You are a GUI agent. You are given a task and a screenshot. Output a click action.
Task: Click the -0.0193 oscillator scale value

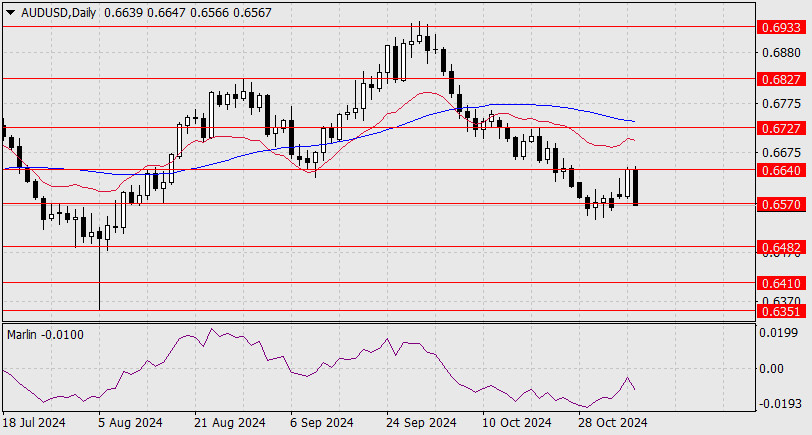pos(779,404)
